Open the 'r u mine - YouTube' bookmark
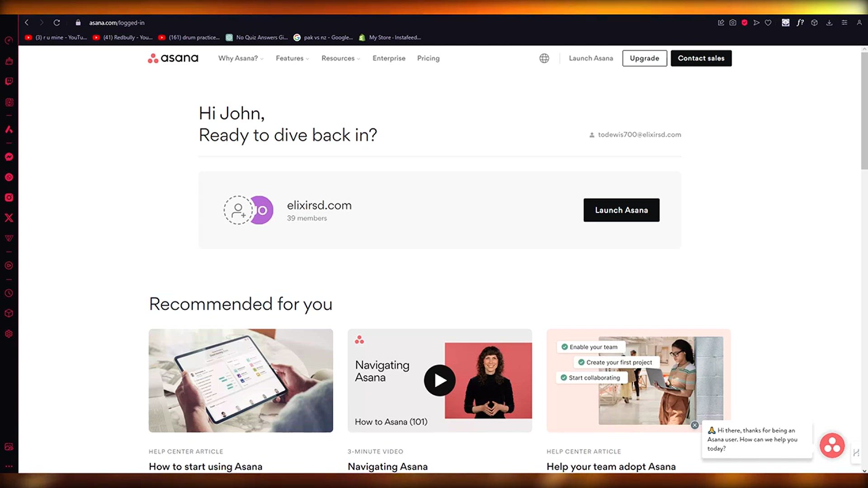 [56, 38]
